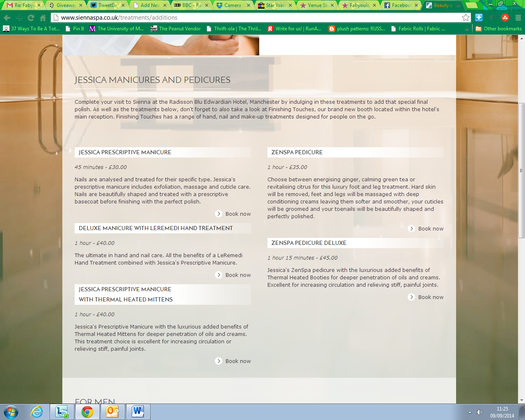Click the 'ZENSPA PEDICURE DELUXE' heading
The height and width of the screenshot is (420, 525).
tap(309, 243)
